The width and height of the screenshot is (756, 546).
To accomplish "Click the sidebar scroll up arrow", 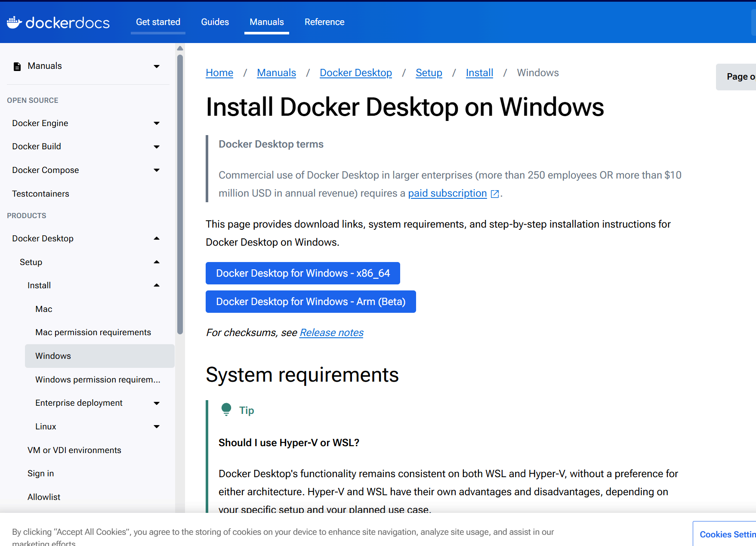I will (x=180, y=48).
